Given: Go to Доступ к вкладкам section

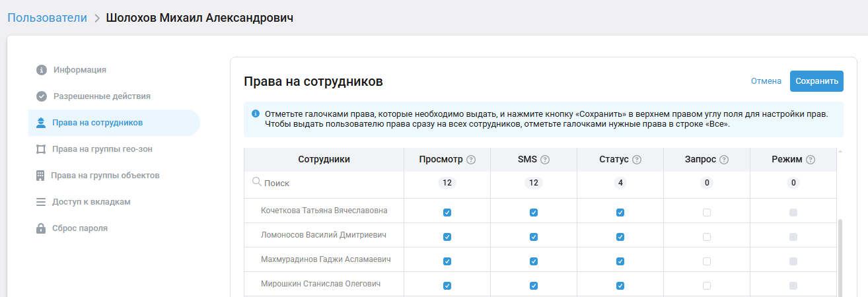Looking at the screenshot, I should (x=91, y=202).
